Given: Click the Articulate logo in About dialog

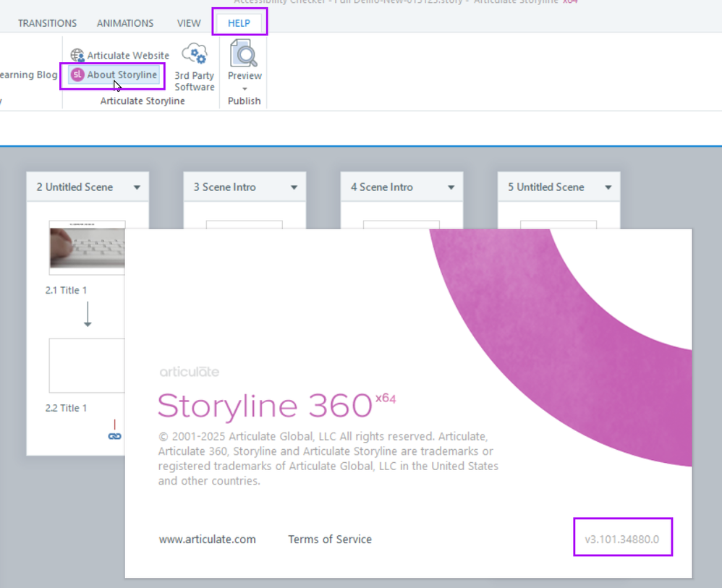Looking at the screenshot, I should point(189,372).
